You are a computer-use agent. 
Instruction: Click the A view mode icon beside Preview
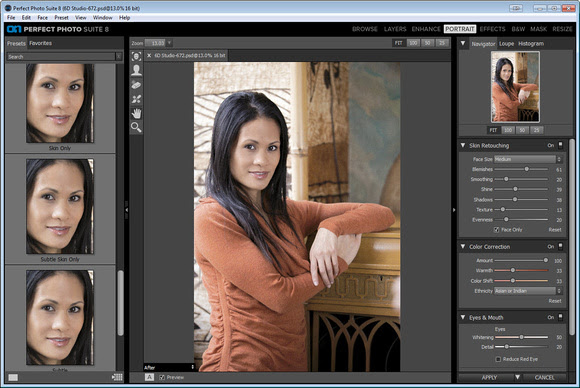click(149, 377)
